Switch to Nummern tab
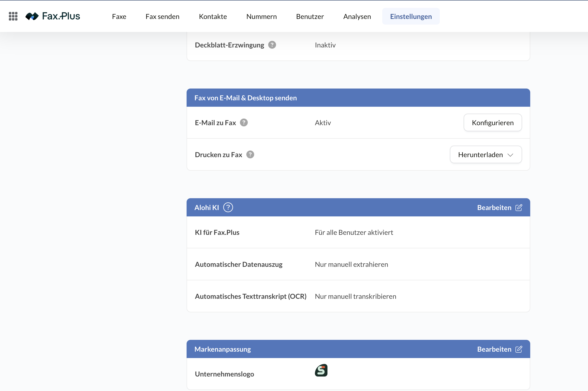The height and width of the screenshot is (391, 588). [x=262, y=16]
